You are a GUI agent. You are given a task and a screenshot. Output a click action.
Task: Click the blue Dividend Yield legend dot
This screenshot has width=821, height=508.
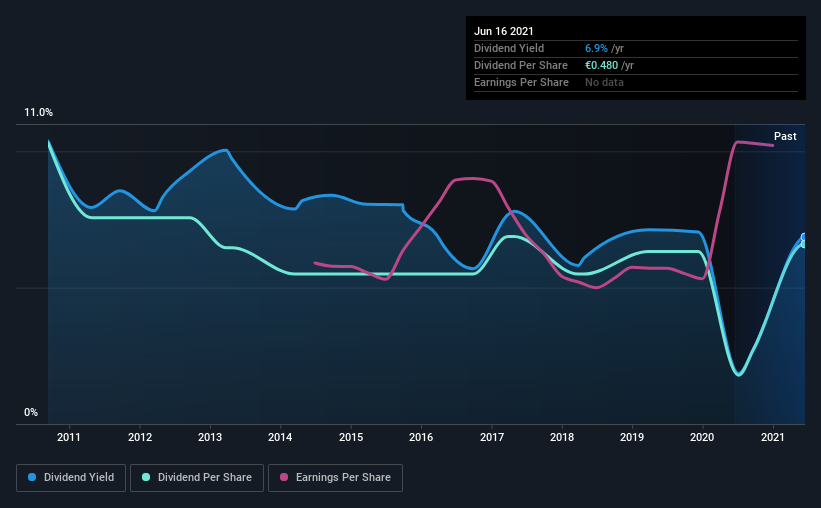tap(32, 477)
